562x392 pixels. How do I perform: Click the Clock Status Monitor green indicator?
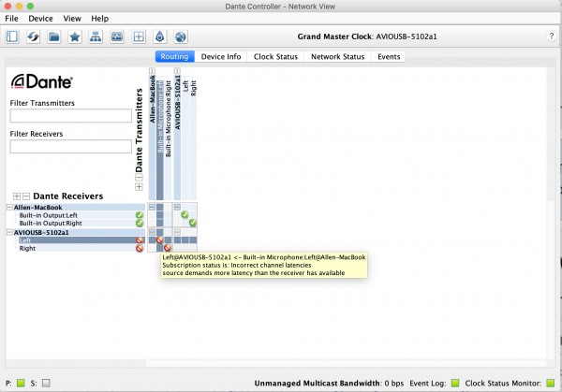(x=551, y=383)
